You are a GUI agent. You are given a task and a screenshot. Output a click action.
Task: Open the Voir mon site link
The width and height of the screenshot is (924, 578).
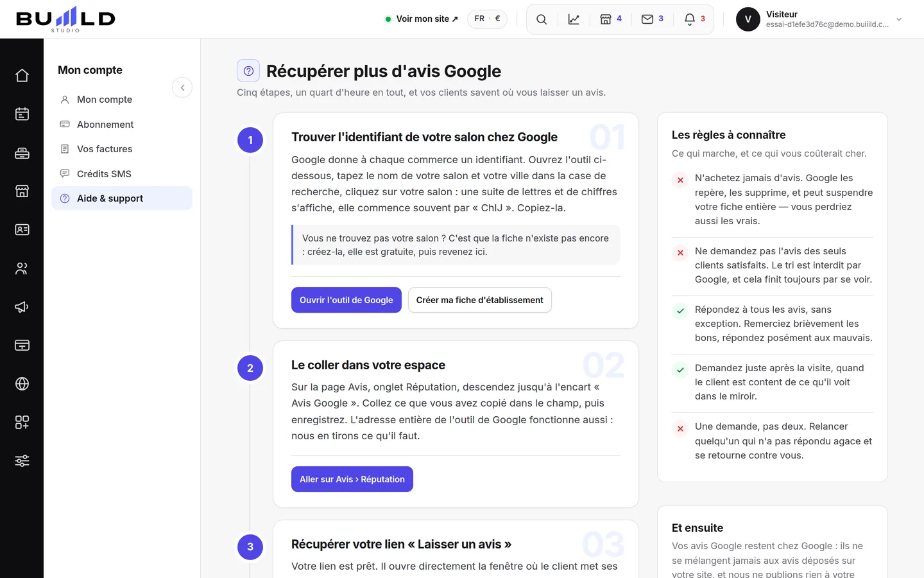(422, 19)
